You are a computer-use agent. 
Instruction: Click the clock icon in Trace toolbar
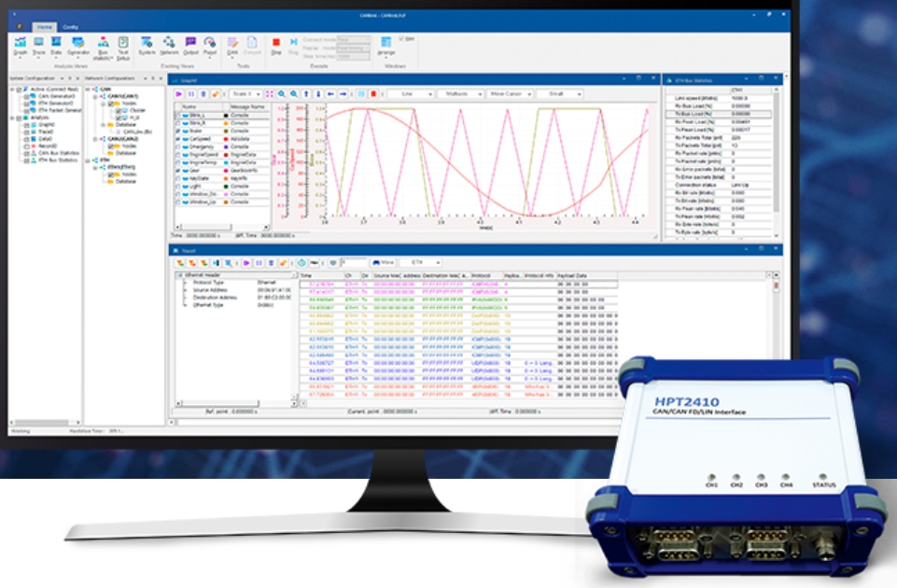(301, 262)
